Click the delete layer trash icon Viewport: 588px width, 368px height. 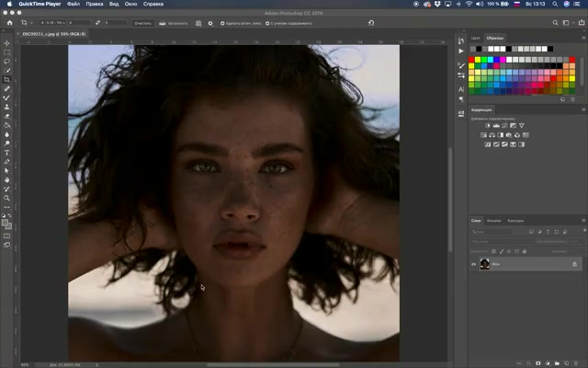(575, 362)
